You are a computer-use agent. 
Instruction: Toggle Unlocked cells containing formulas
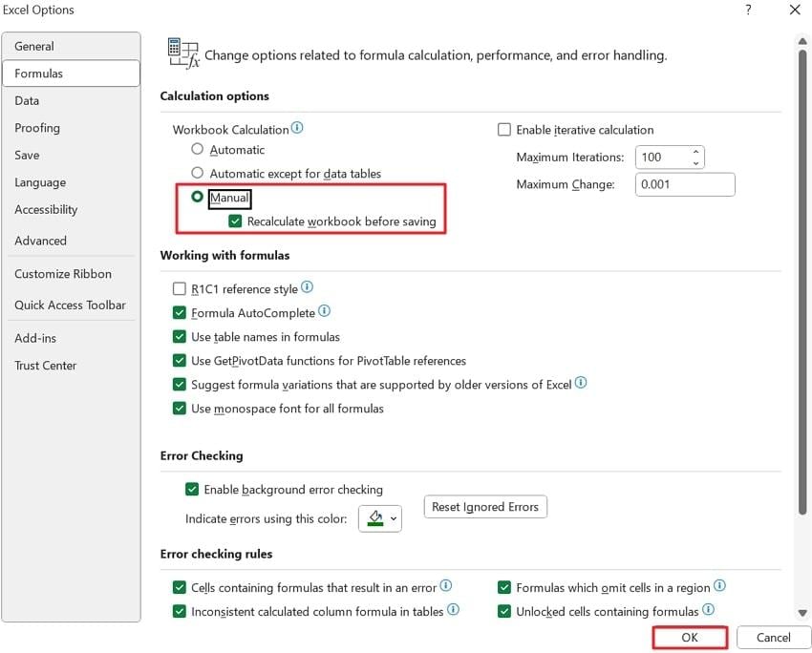504,612
